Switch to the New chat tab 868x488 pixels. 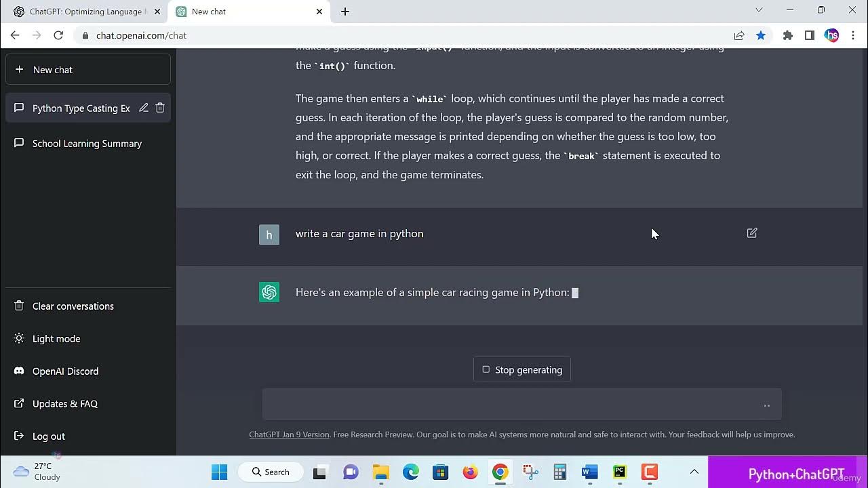(x=250, y=12)
